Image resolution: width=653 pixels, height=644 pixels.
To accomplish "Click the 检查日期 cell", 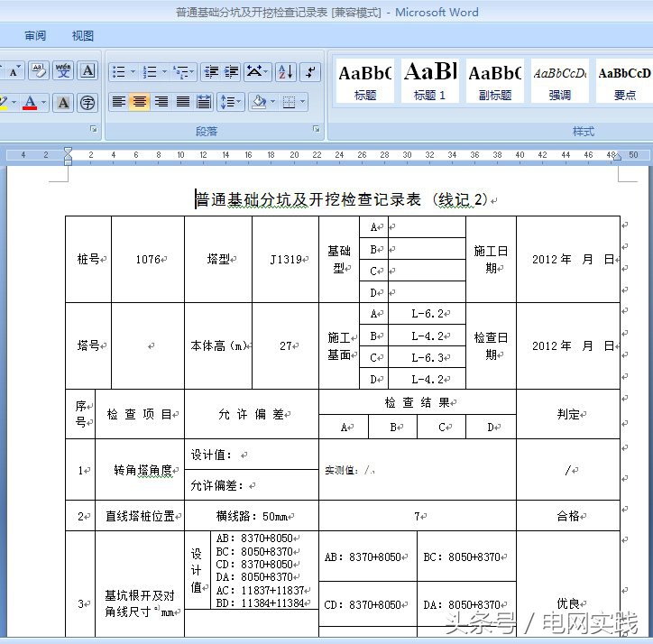I will [x=491, y=345].
